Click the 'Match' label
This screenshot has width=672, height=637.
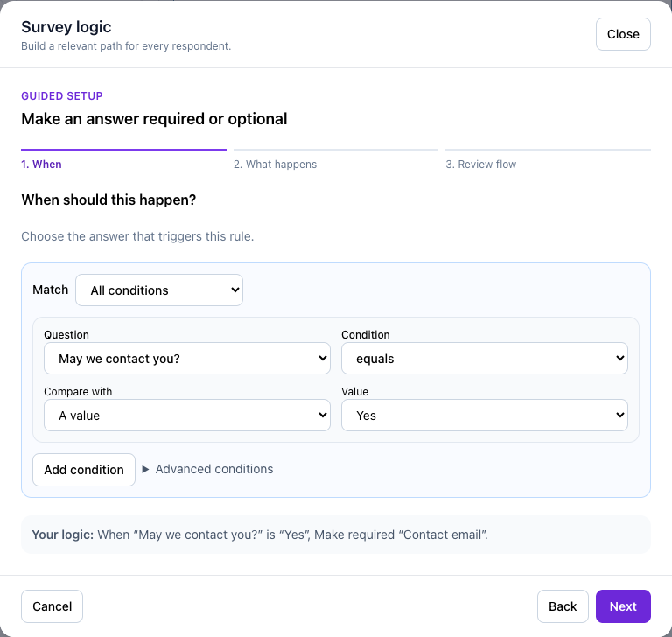click(51, 290)
